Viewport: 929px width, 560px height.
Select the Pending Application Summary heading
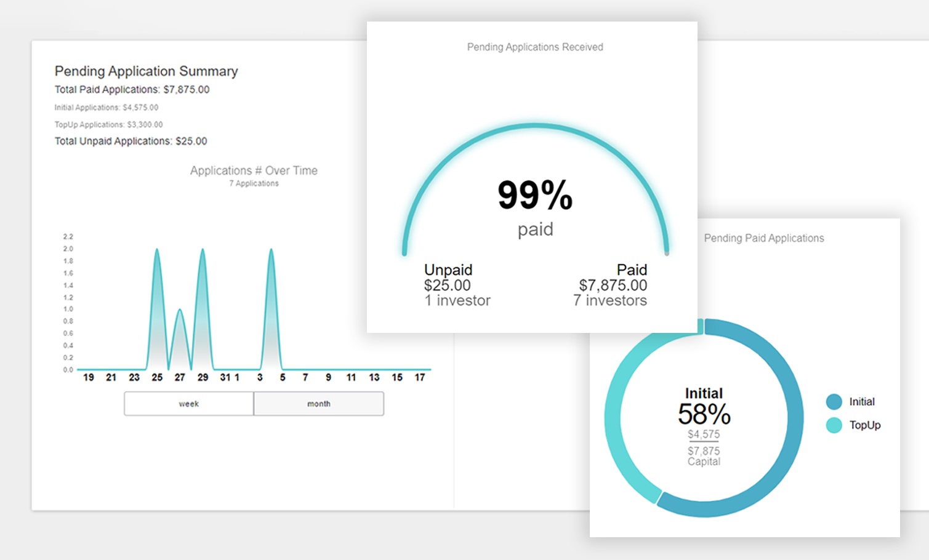[x=146, y=71]
